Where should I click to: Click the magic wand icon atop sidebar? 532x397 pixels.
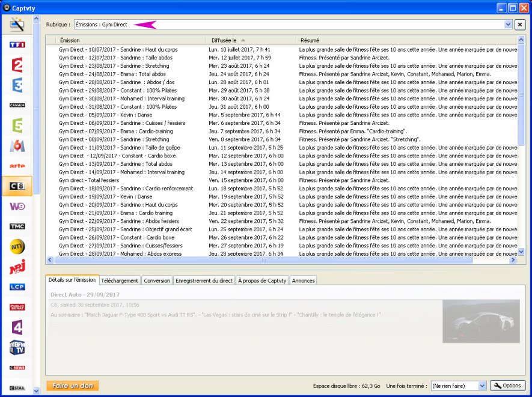point(17,25)
